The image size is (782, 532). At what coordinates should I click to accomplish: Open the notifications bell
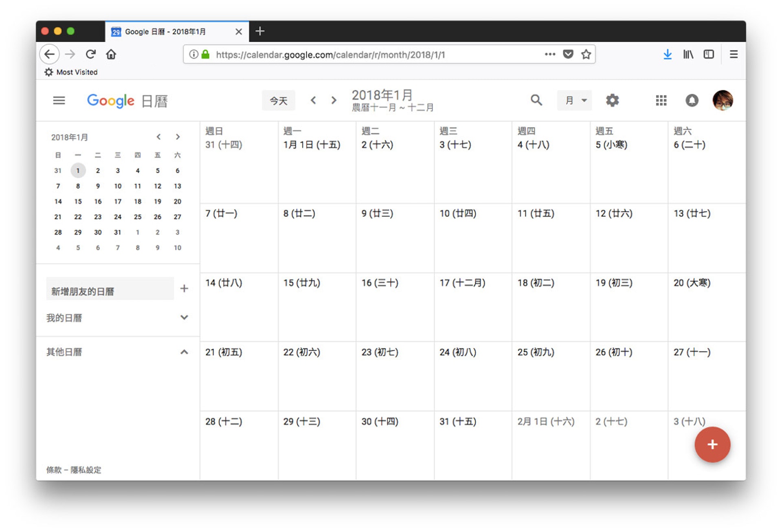tap(692, 100)
